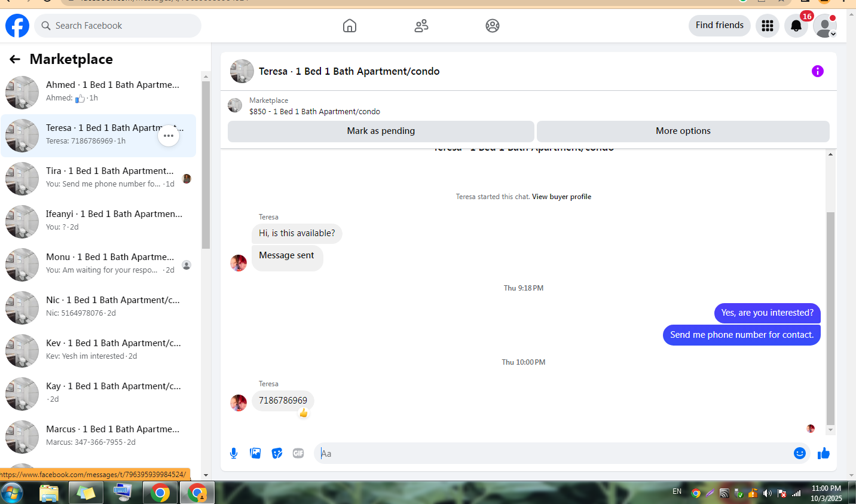The width and height of the screenshot is (856, 504).
Task: Click the voice clip microphone icon
Action: pyautogui.click(x=234, y=453)
